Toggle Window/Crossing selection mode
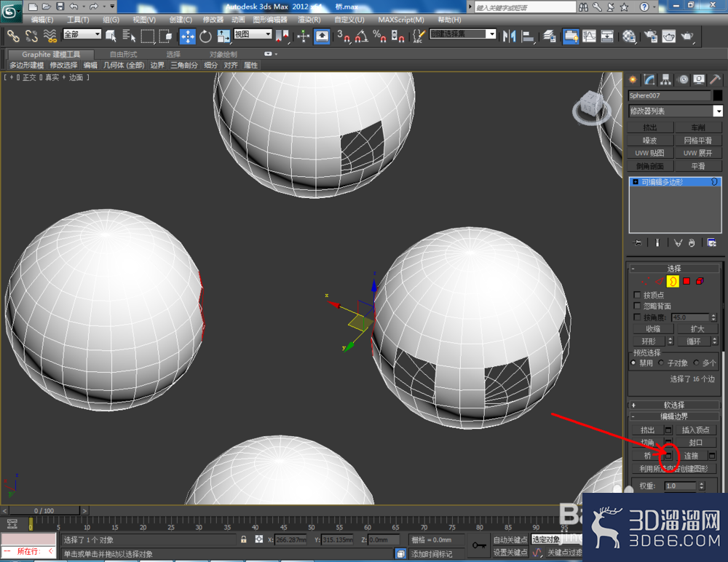Screen dimensions: 728x562 165,36
